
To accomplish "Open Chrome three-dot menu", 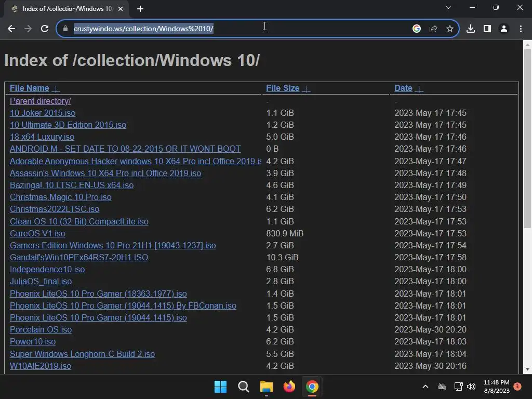I will pos(521,29).
